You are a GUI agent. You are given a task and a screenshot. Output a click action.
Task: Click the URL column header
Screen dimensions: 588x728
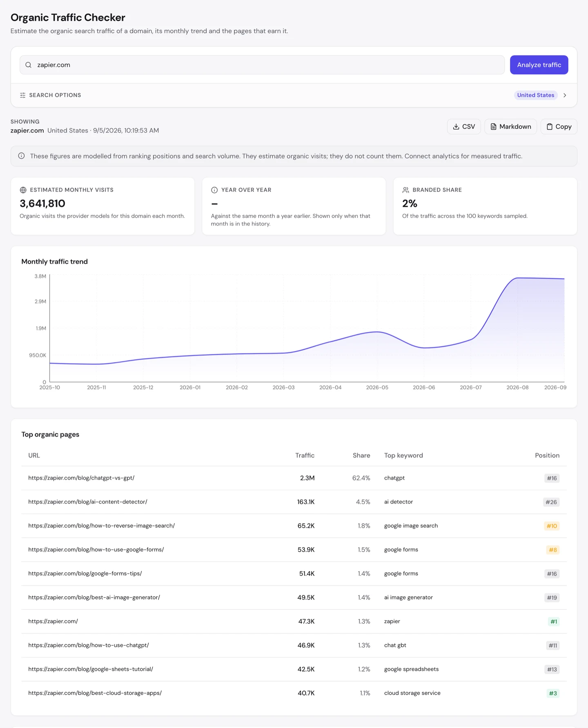[34, 455]
